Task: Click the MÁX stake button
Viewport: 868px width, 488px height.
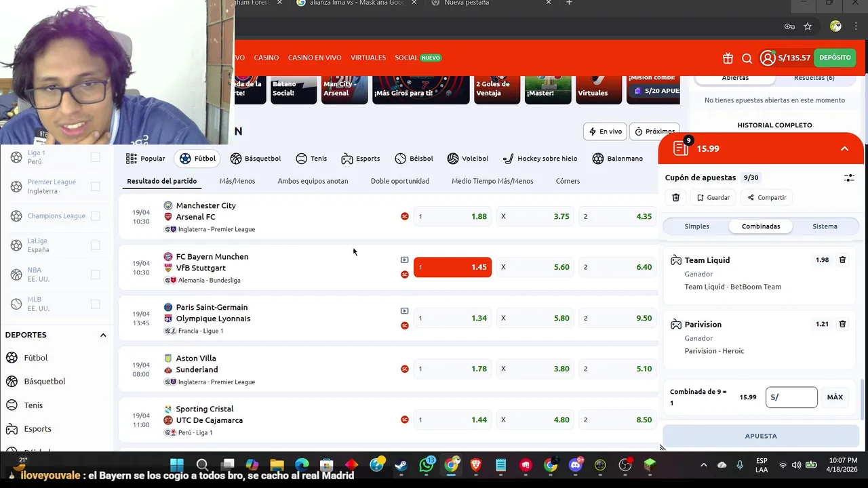Action: point(835,397)
